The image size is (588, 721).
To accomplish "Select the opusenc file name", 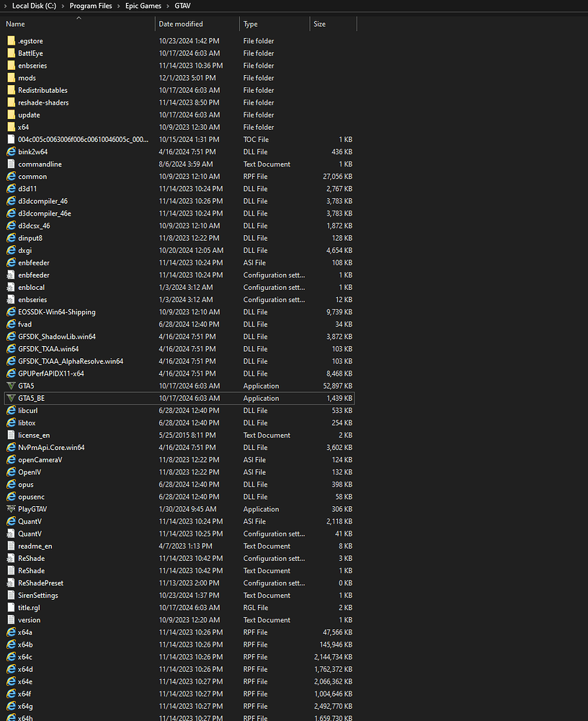I will (31, 497).
